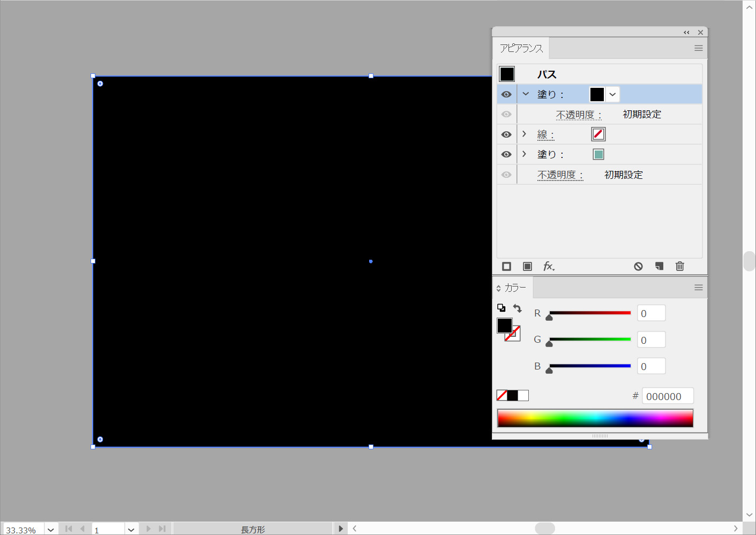Select the アピアランス panel tab
Viewport: 756px width, 535px height.
pos(521,48)
